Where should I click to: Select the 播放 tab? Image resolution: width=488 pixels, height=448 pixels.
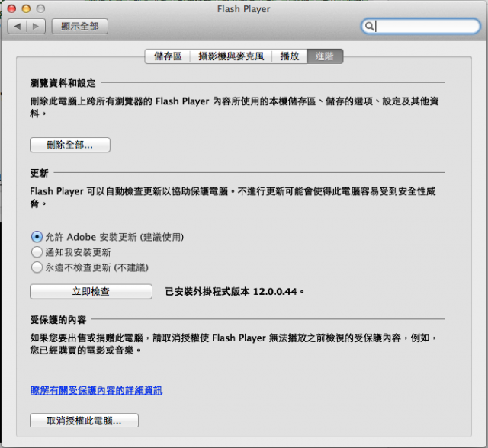pyautogui.click(x=290, y=56)
